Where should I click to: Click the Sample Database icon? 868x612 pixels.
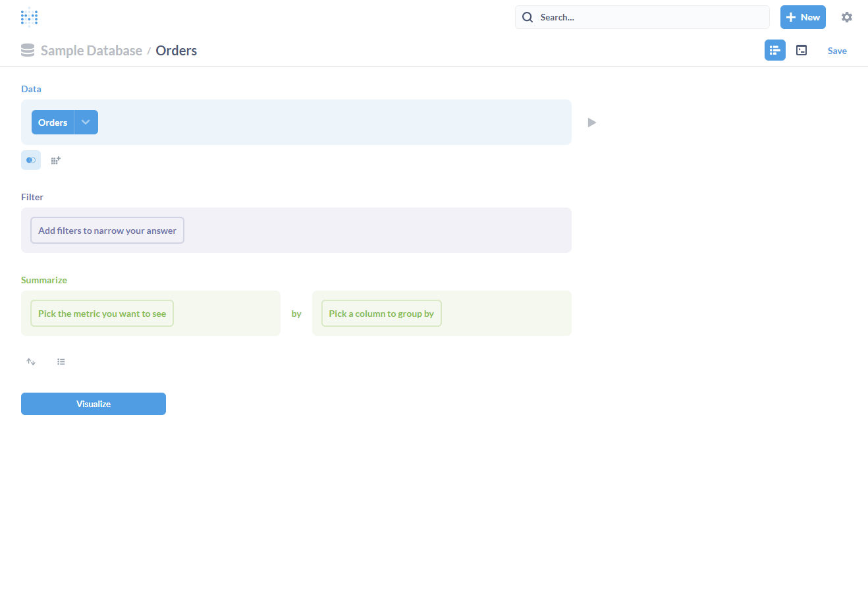coord(28,51)
